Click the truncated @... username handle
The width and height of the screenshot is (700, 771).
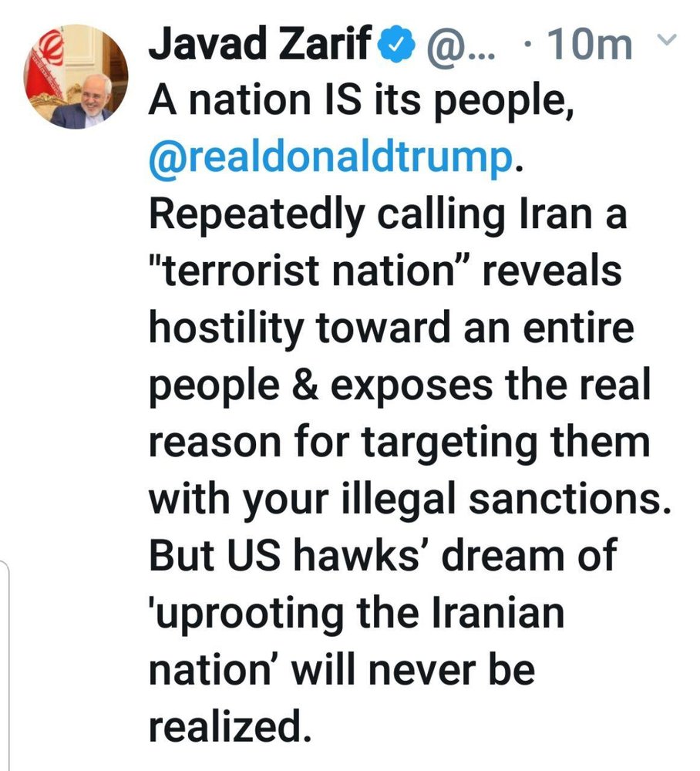pos(461,47)
